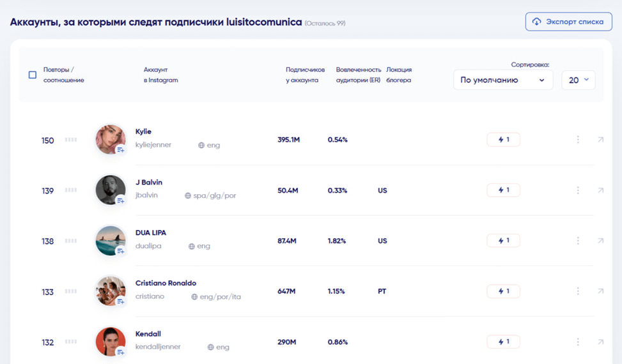Click J Balvin profile avatar thumbnail
Screen dimensions: 622x364
click(x=109, y=190)
